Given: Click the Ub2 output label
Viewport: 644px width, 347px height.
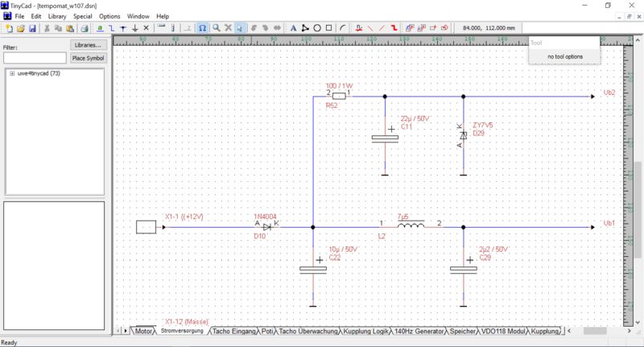Looking at the screenshot, I should (609, 93).
